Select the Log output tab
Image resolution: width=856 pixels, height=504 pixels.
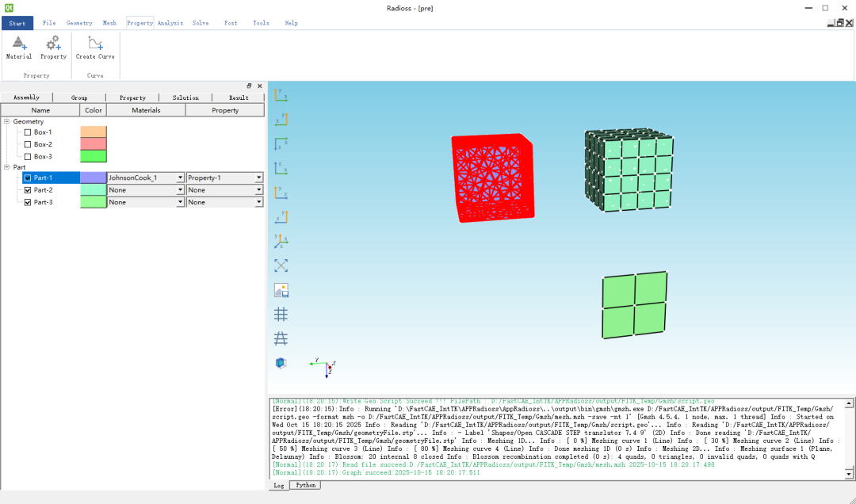[x=279, y=486]
